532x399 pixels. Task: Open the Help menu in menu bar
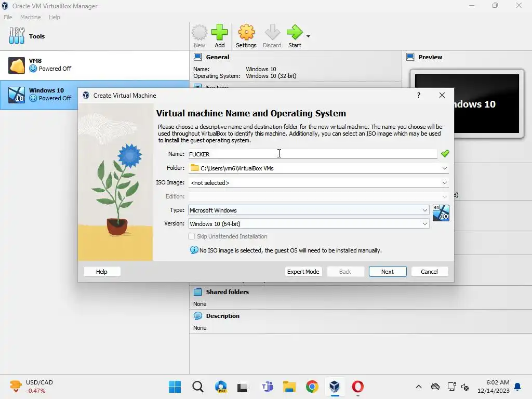54,17
